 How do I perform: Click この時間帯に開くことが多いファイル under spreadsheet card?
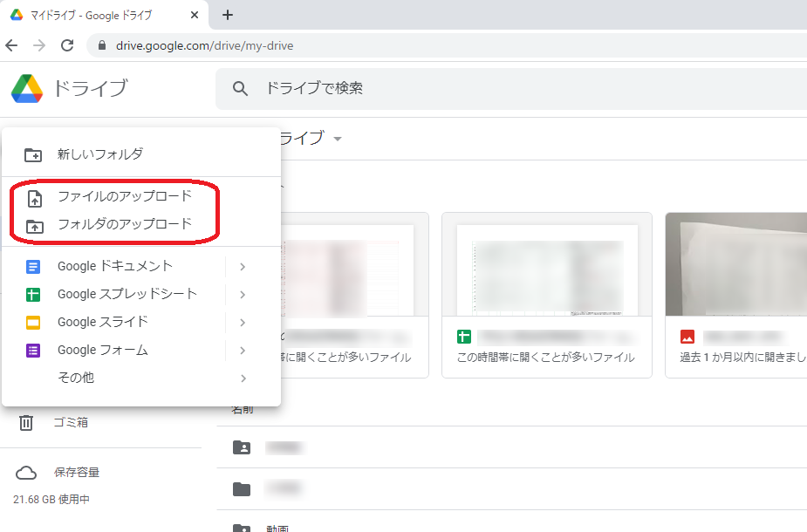[x=545, y=357]
